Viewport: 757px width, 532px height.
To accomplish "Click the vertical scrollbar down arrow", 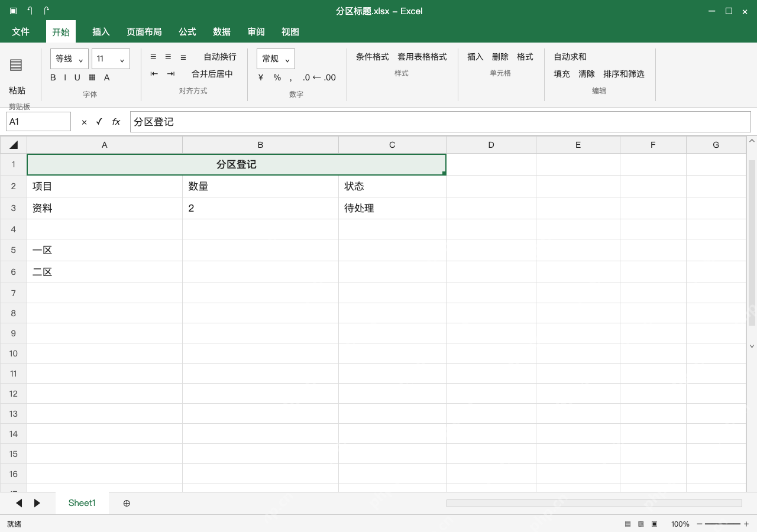I will tap(752, 346).
